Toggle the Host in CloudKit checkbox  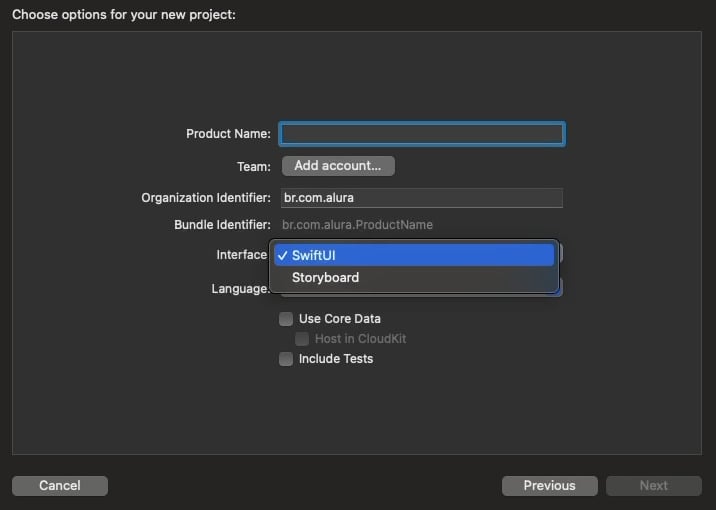pyautogui.click(x=302, y=339)
